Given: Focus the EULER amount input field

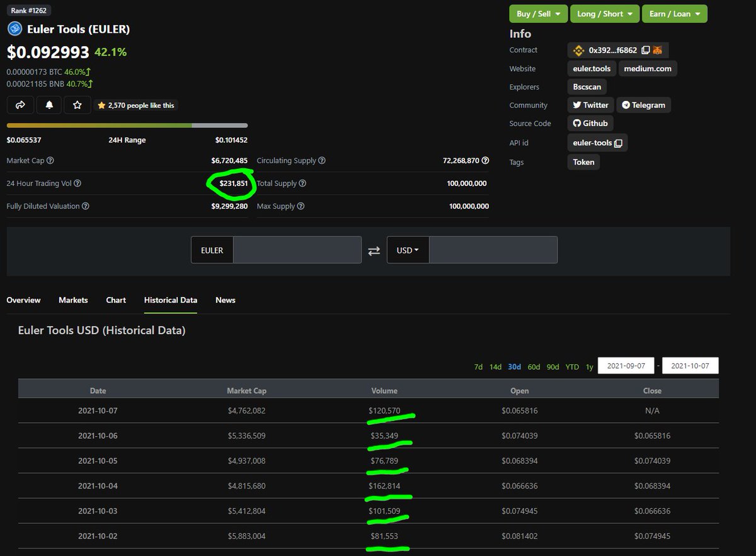Looking at the screenshot, I should click(297, 250).
